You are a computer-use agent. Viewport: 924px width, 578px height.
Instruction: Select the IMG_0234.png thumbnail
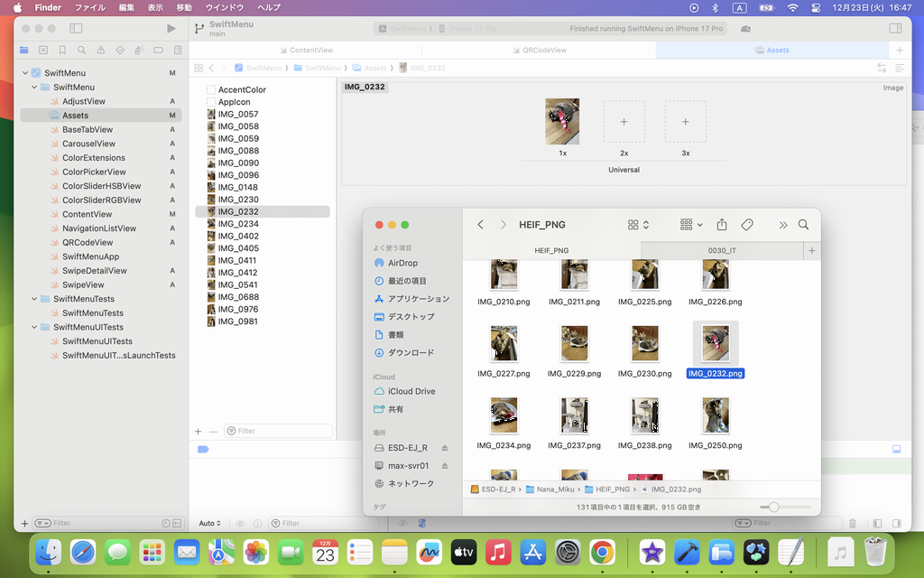[504, 416]
